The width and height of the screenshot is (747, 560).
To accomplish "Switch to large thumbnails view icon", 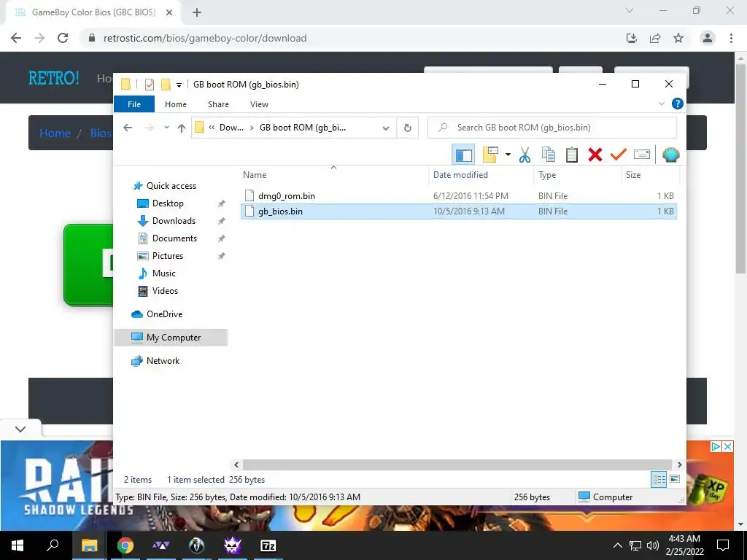I will (x=675, y=479).
